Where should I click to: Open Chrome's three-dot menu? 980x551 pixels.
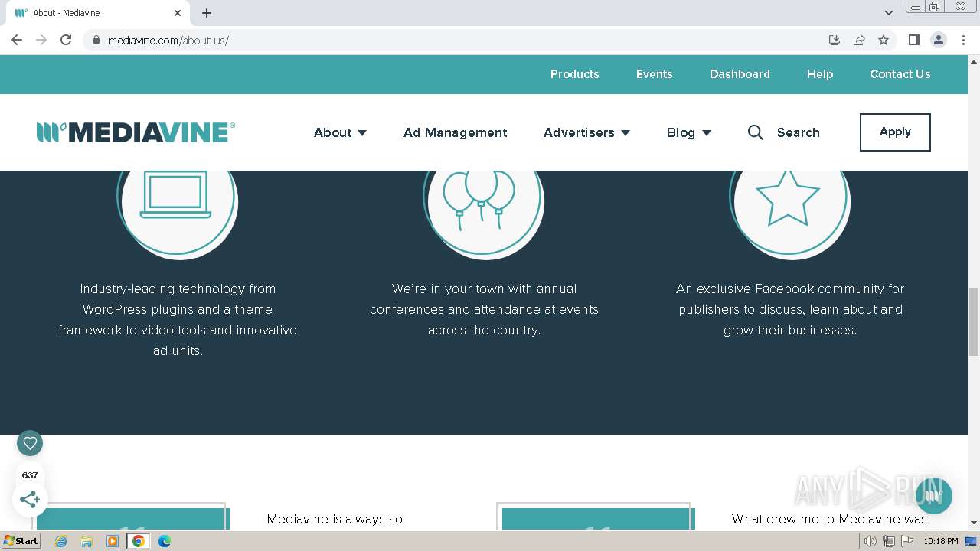pos(963,40)
